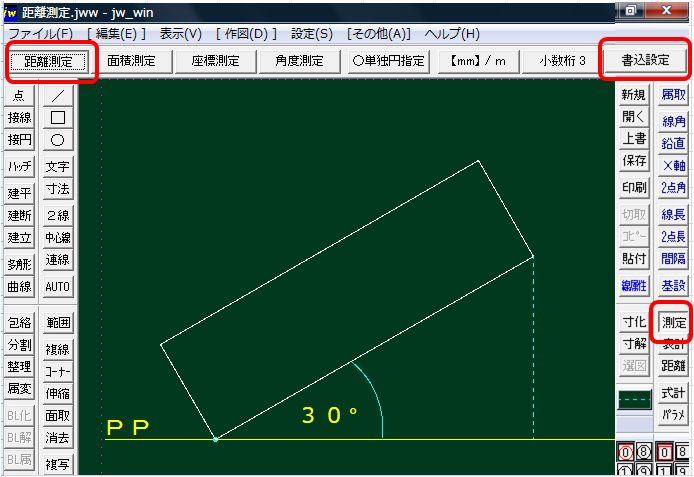Screen dimensions: 694x477
Task: Click the 距離測定 button
Action: tap(49, 61)
